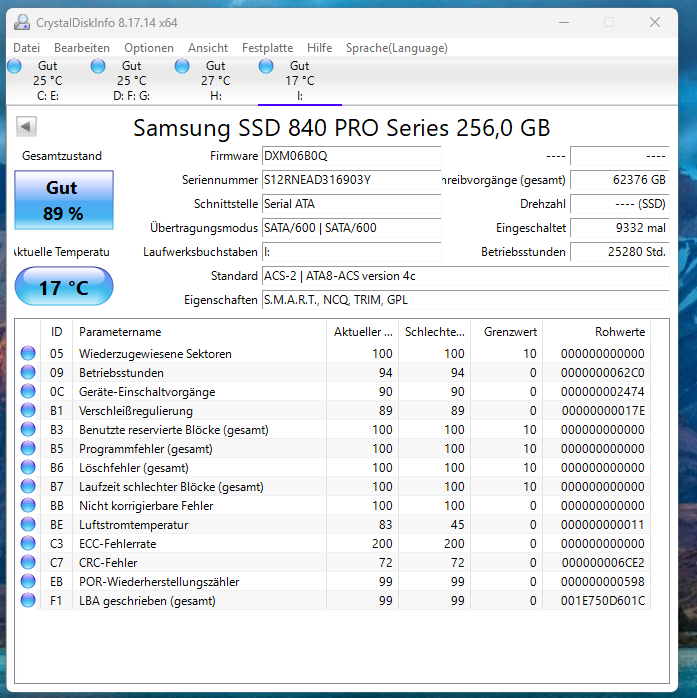Click the Gut 89 % health status button
The image size is (697, 698).
click(64, 200)
